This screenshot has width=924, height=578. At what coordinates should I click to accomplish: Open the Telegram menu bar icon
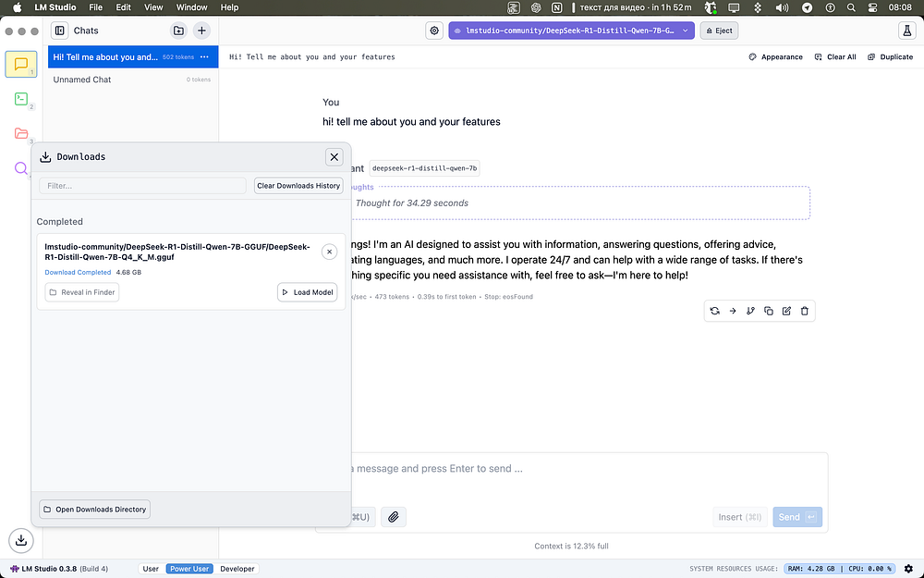coord(808,7)
